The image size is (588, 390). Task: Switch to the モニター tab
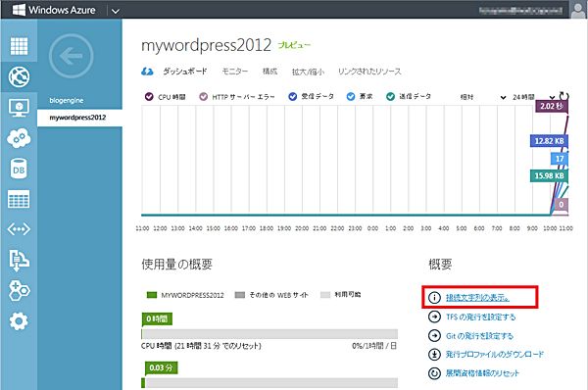pos(235,72)
